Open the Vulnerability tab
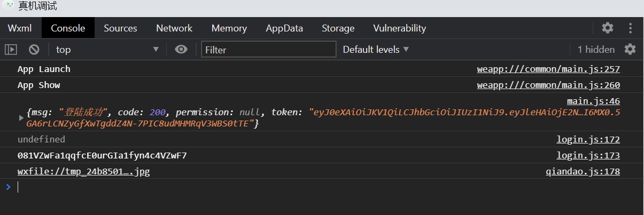The height and width of the screenshot is (215, 644). [399, 28]
